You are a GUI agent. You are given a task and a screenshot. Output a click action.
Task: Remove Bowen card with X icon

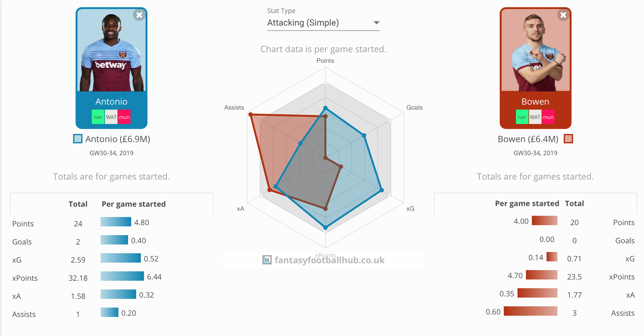(563, 15)
